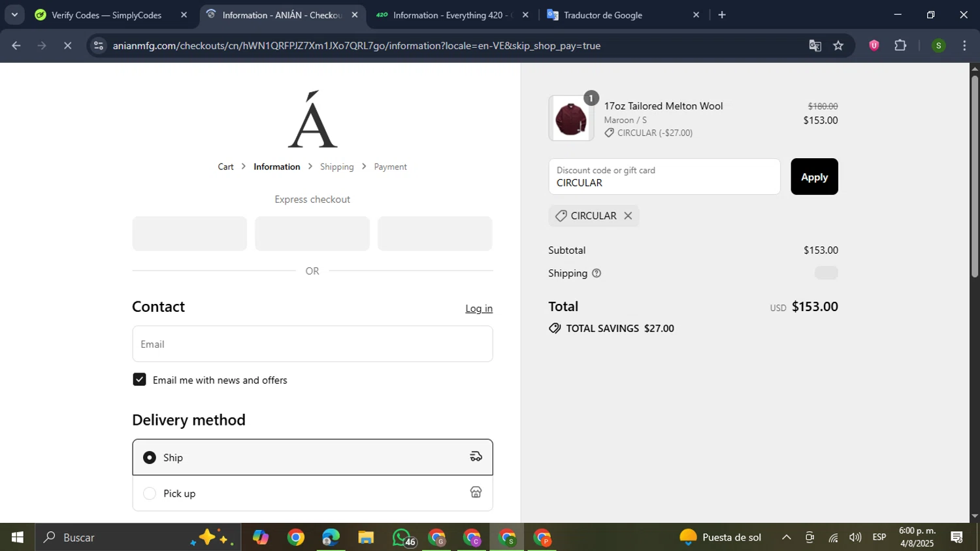
Task: Click the 17oz Tailored Melton Wool title
Action: [x=663, y=106]
